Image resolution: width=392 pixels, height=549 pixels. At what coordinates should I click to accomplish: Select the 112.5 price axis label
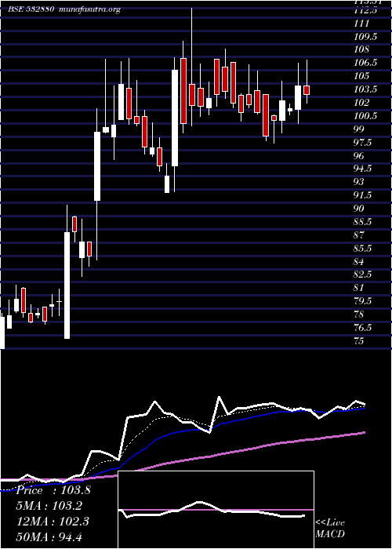tap(365, 10)
